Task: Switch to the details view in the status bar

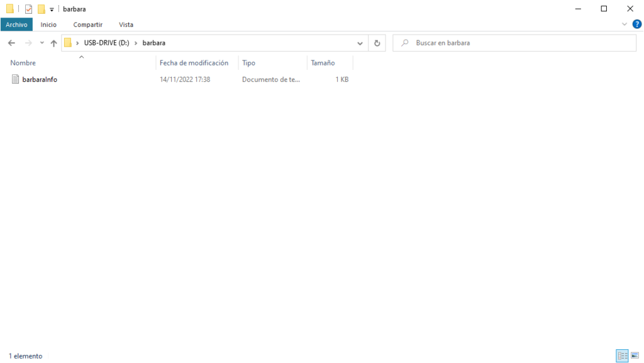Action: pos(622,356)
